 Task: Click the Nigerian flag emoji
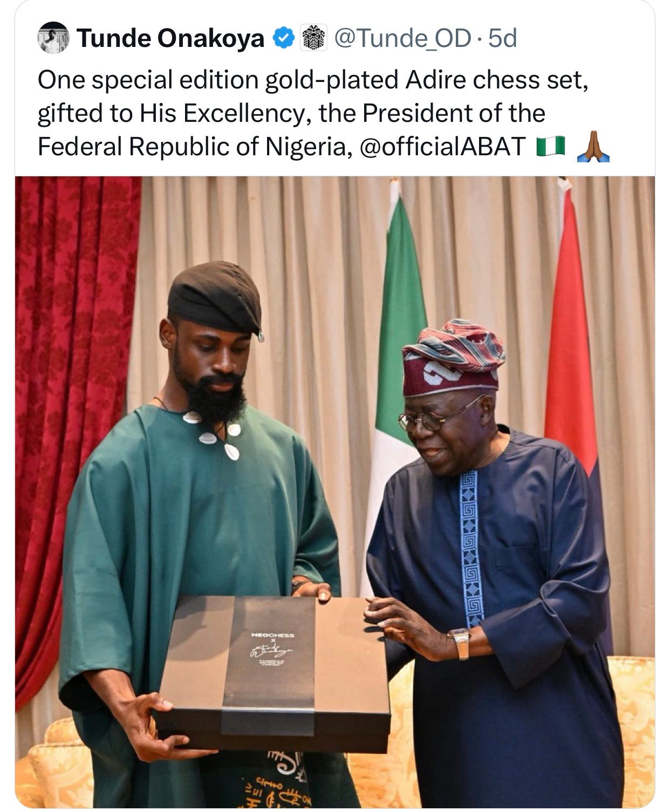tap(550, 146)
